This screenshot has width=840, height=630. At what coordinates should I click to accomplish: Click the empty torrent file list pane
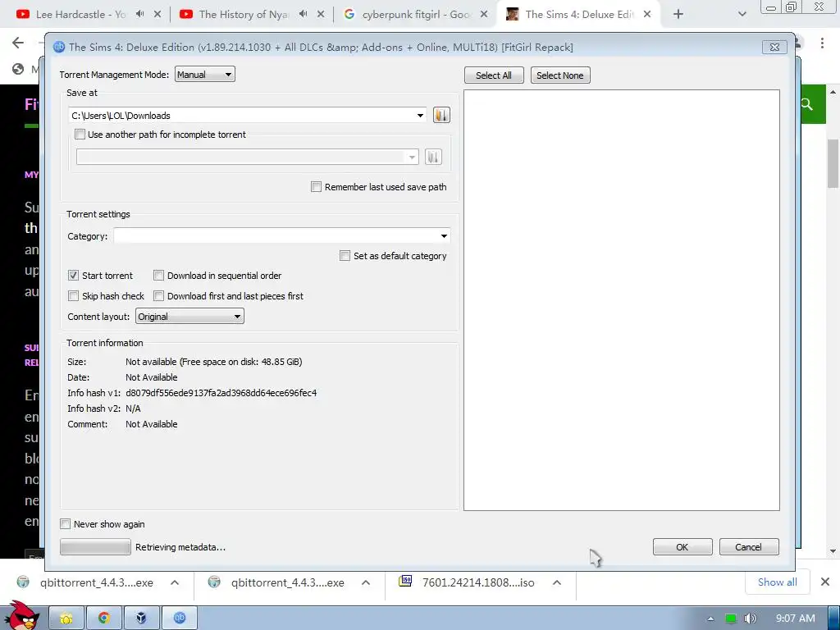click(x=622, y=300)
